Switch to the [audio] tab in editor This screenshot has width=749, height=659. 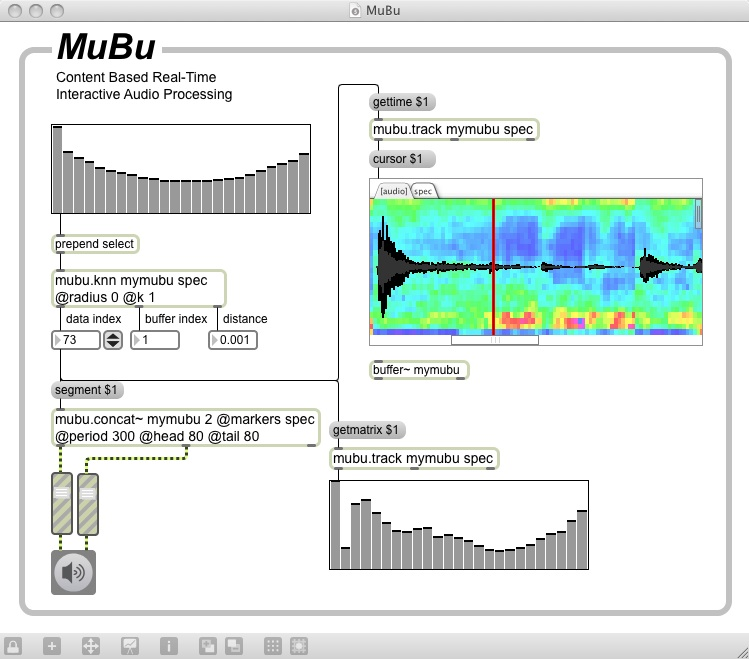393,191
